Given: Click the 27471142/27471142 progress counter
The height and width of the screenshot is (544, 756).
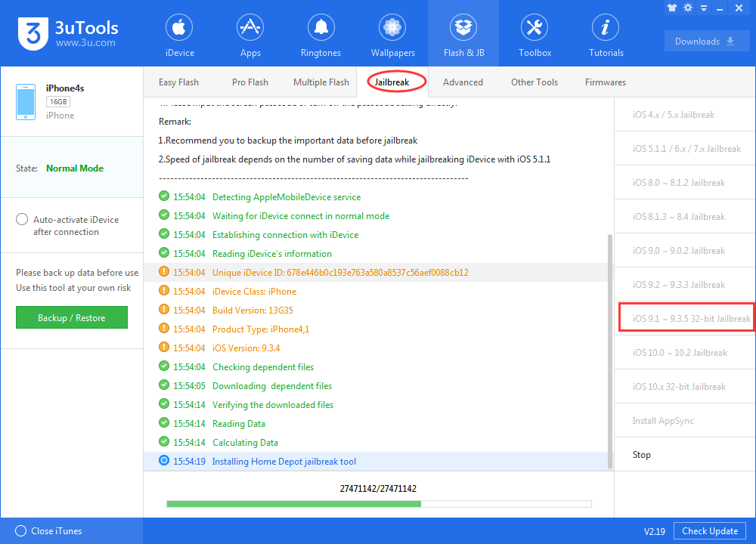Looking at the screenshot, I should pyautogui.click(x=378, y=489).
